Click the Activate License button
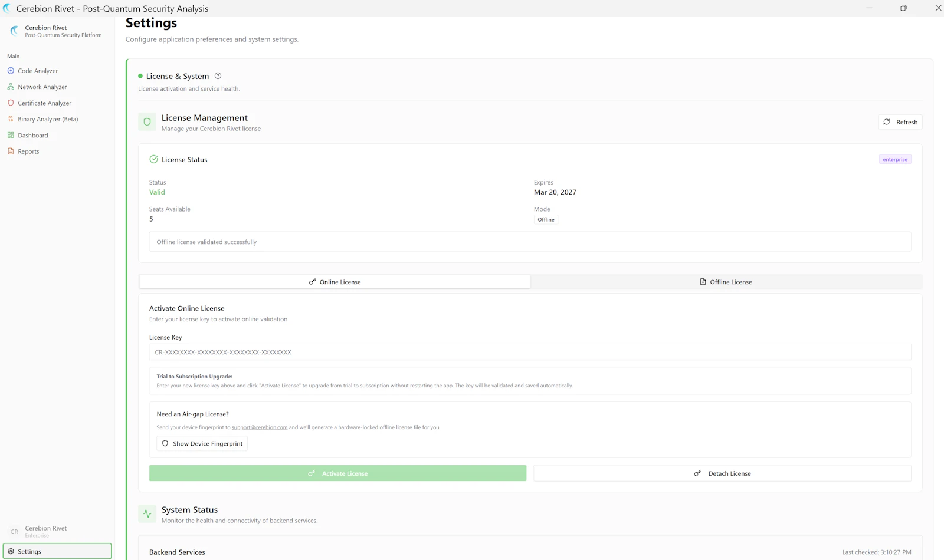The height and width of the screenshot is (560, 944). [x=337, y=473]
